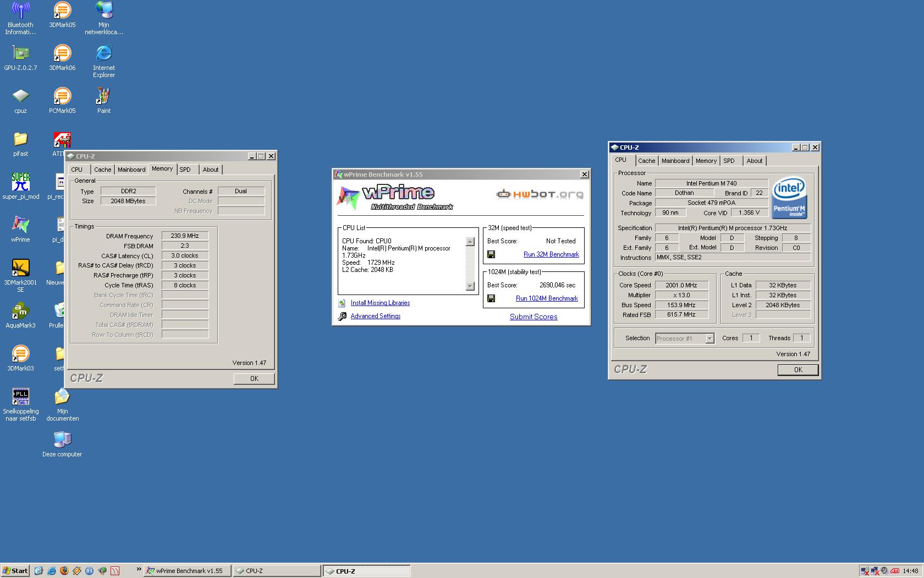Click Install Missing Libraries link

(380, 303)
